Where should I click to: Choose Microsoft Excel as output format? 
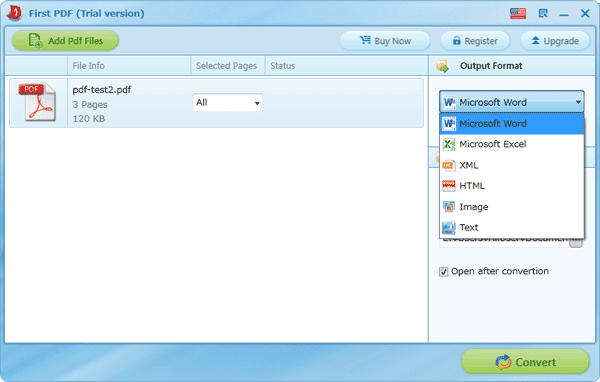512,144
